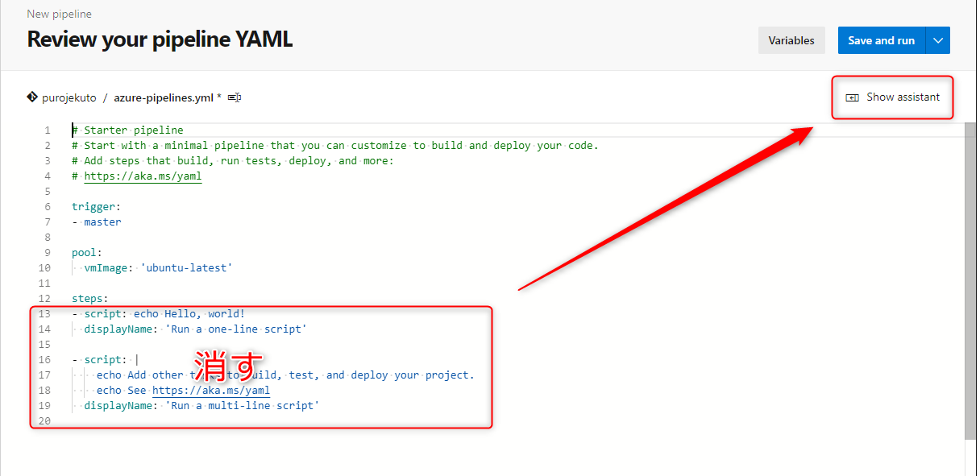Image resolution: width=980 pixels, height=476 pixels.
Task: Click the '# Starter pipeline' comment line
Action: coord(127,130)
